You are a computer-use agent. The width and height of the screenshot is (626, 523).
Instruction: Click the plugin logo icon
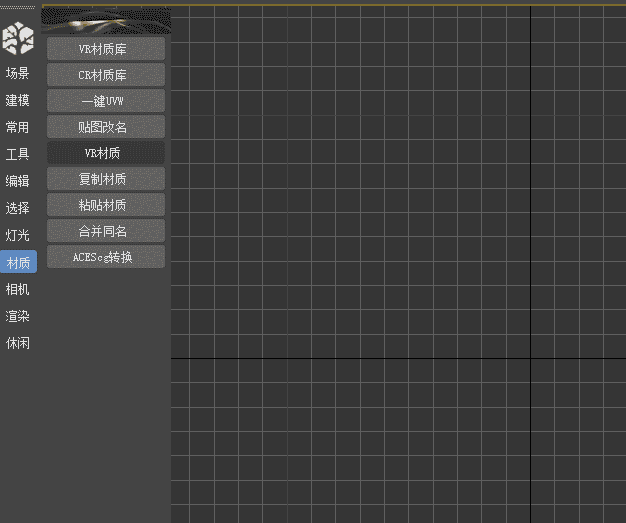coord(18,38)
